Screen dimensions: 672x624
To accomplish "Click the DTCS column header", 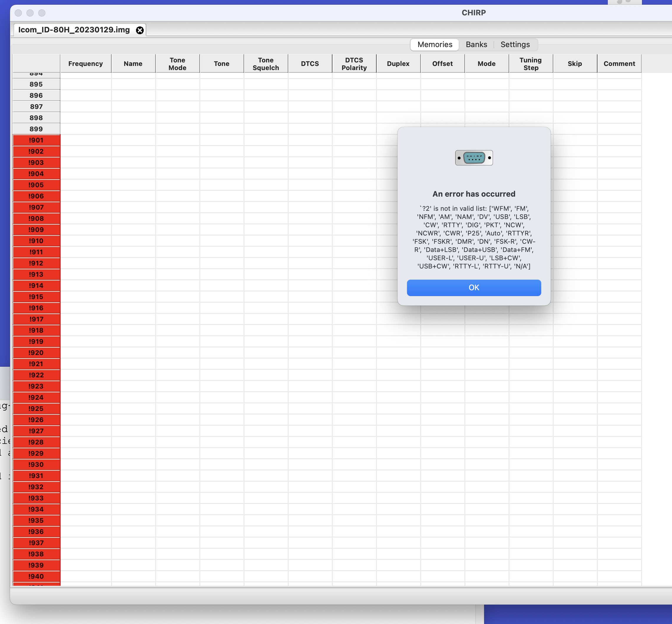I will click(310, 64).
